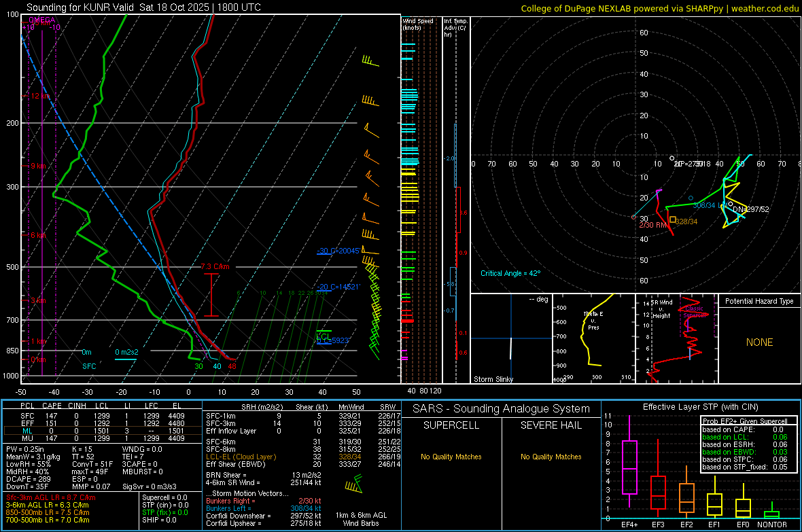Click the BRN Shear = 13 m2/s2 line
802x532 pixels.
(x=264, y=475)
